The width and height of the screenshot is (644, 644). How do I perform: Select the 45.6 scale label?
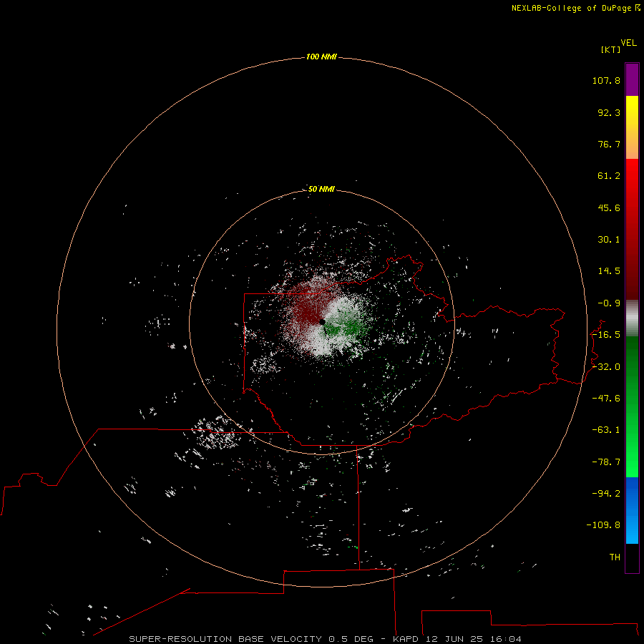pos(609,208)
